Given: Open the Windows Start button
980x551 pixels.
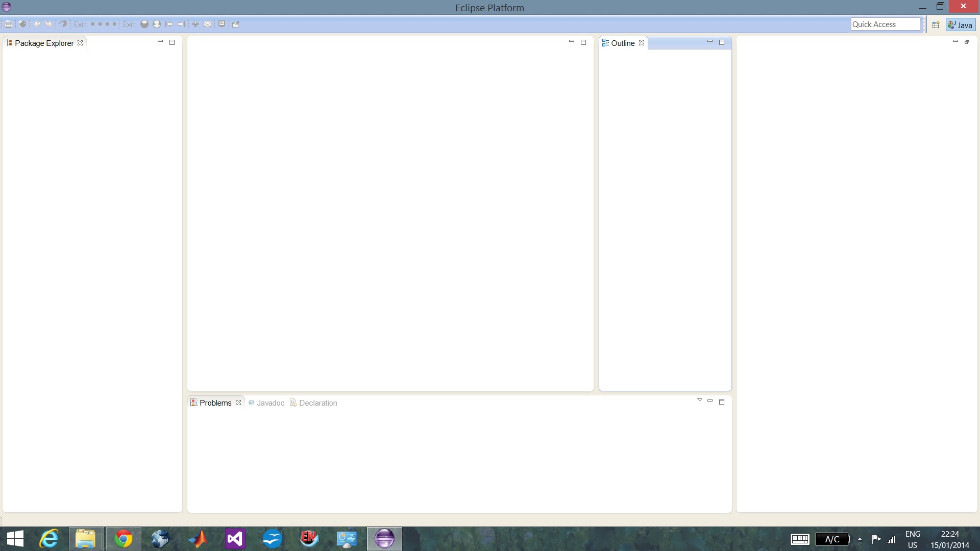Looking at the screenshot, I should (x=15, y=539).
